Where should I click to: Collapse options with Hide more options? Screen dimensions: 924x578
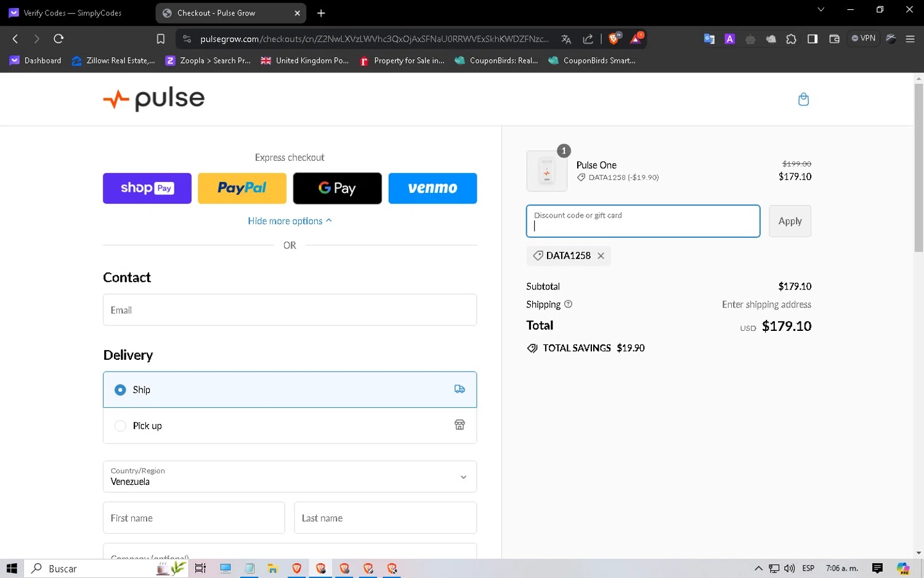[290, 221]
